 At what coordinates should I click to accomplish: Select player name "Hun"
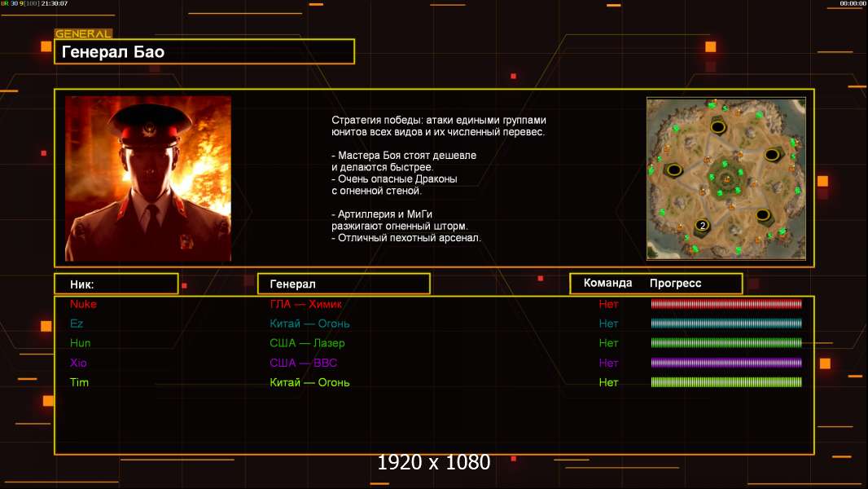pyautogui.click(x=81, y=343)
